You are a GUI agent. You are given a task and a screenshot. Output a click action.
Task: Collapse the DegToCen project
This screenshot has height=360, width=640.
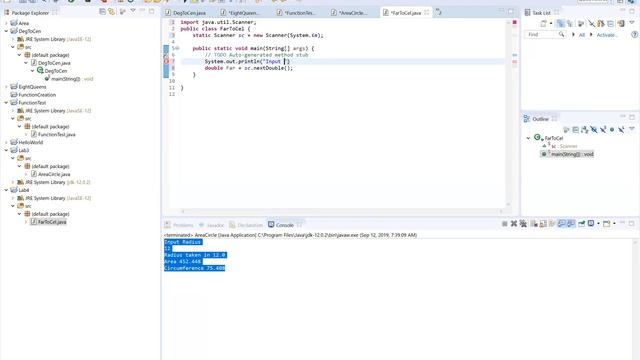pos(6,31)
